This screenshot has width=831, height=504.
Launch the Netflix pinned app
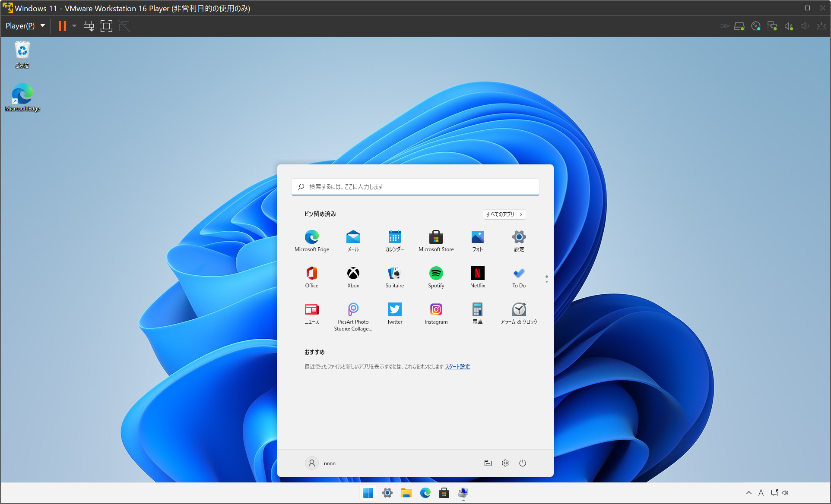click(477, 277)
